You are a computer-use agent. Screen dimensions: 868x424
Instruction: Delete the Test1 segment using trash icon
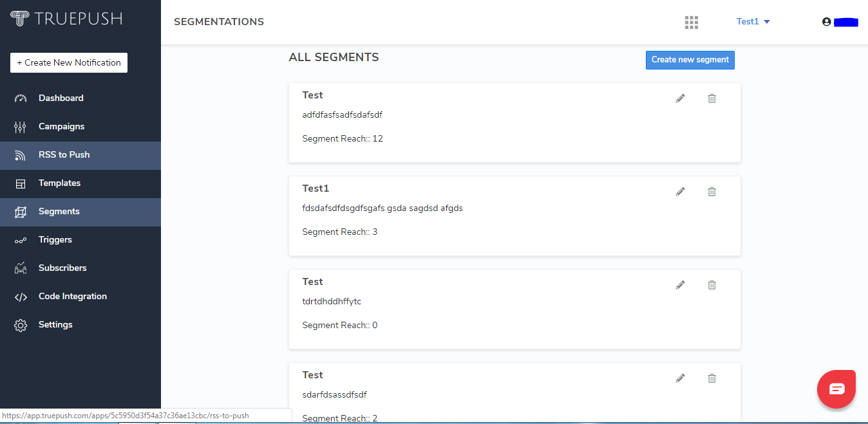click(x=712, y=192)
